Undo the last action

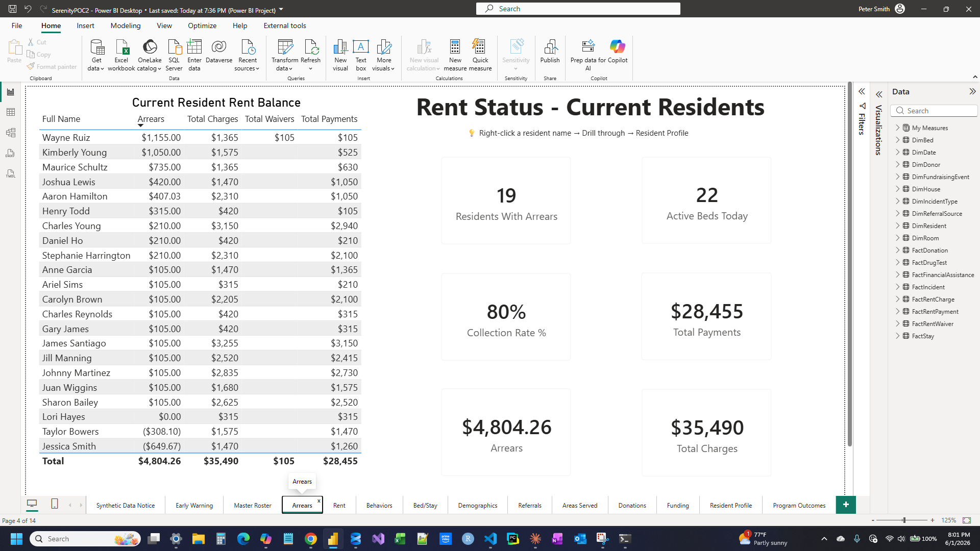(x=28, y=9)
